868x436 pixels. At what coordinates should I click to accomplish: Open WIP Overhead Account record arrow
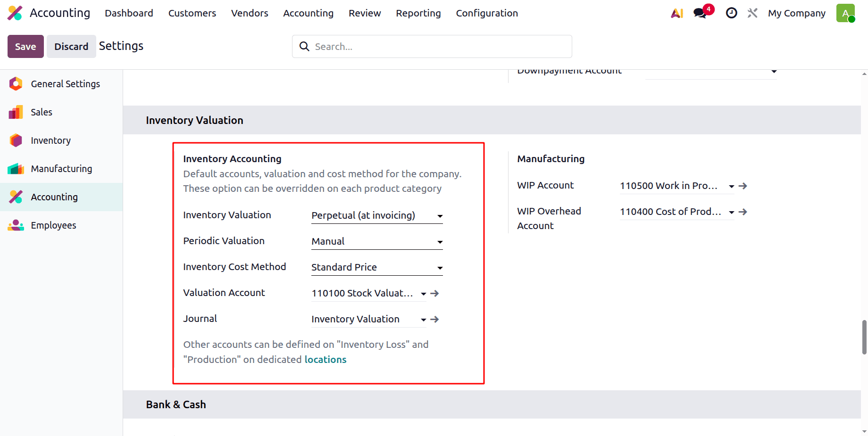tap(743, 212)
